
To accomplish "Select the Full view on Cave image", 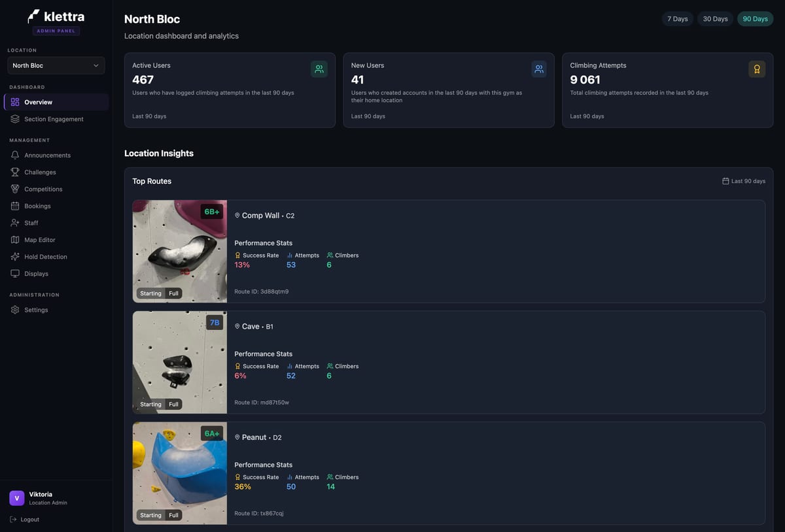I will (x=173, y=405).
